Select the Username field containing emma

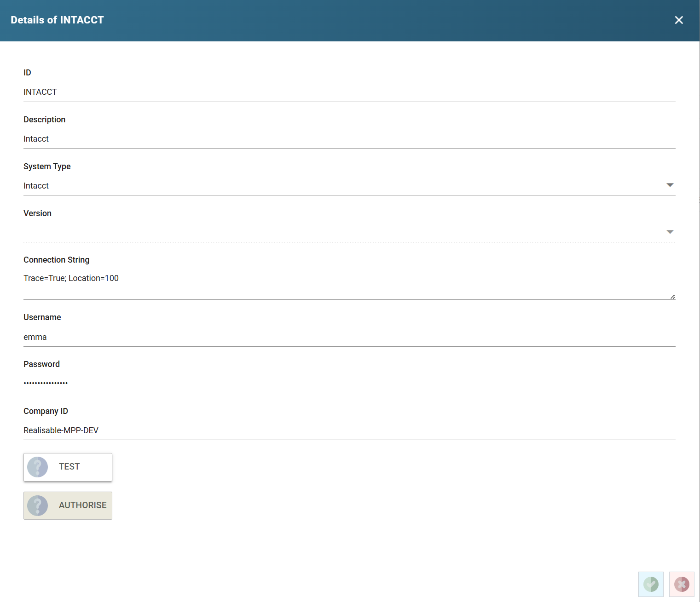pos(349,337)
